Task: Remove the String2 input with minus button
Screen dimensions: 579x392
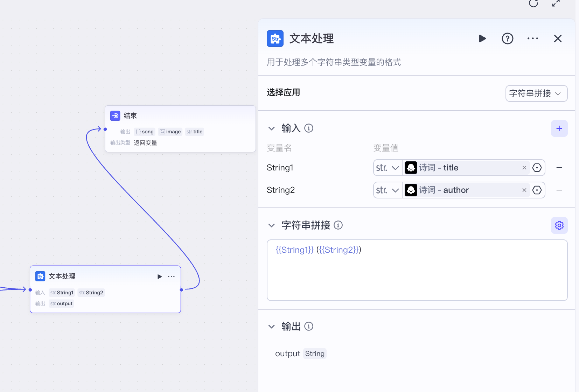Action: click(x=559, y=190)
